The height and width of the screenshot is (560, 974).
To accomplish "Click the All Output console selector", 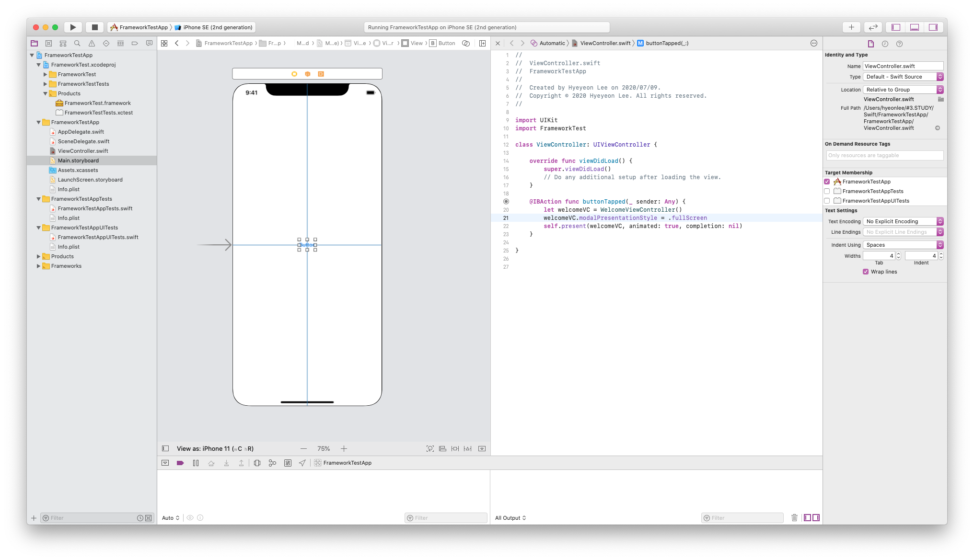I will coord(510,518).
